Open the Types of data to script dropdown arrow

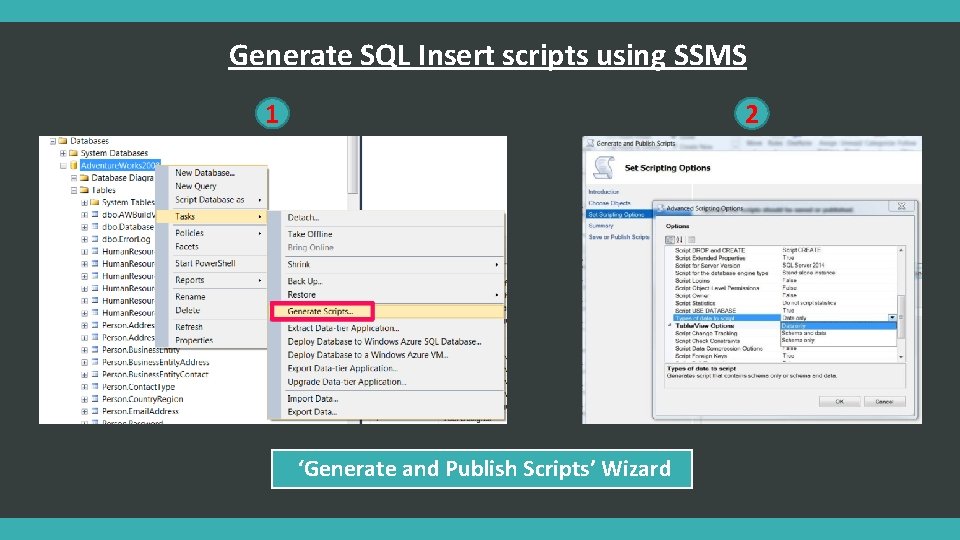click(x=892, y=318)
